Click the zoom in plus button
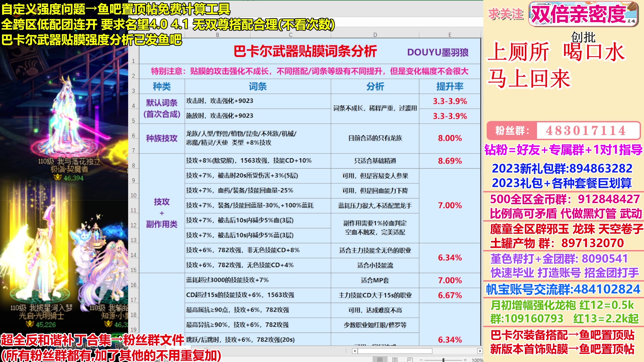 pyautogui.click(x=465, y=360)
